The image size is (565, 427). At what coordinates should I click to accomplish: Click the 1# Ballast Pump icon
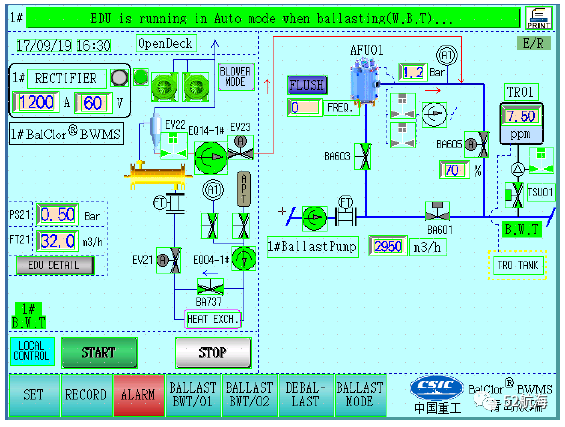coord(315,218)
